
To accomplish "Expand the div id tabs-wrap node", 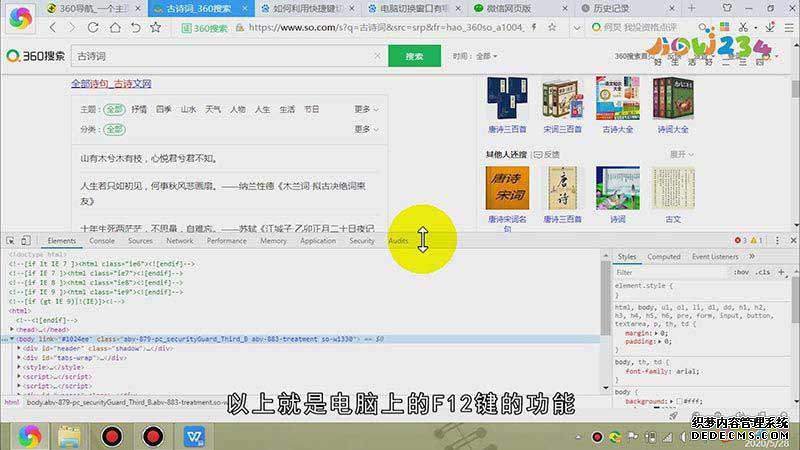I will click(x=19, y=358).
